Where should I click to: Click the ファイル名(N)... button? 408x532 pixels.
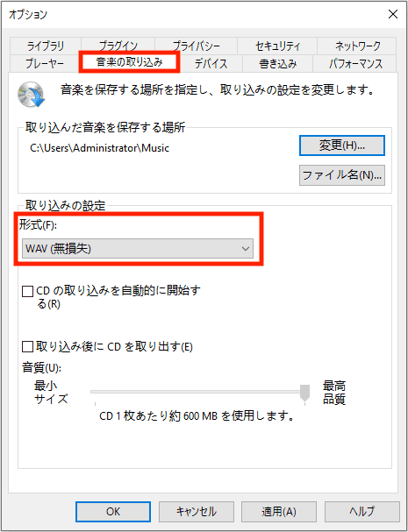point(342,175)
